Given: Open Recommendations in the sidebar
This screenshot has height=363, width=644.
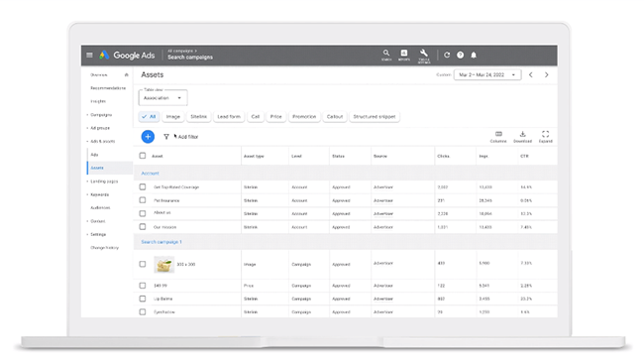Looking at the screenshot, I should coord(108,88).
